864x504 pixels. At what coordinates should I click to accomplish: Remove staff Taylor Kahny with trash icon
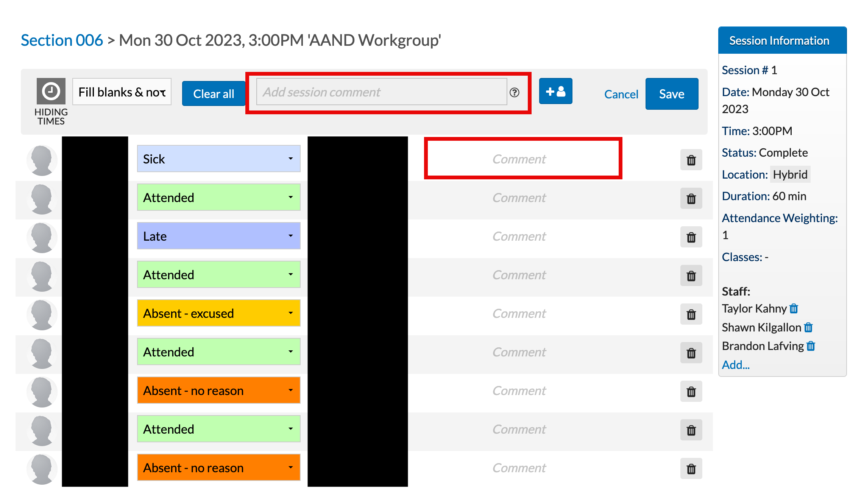click(794, 309)
